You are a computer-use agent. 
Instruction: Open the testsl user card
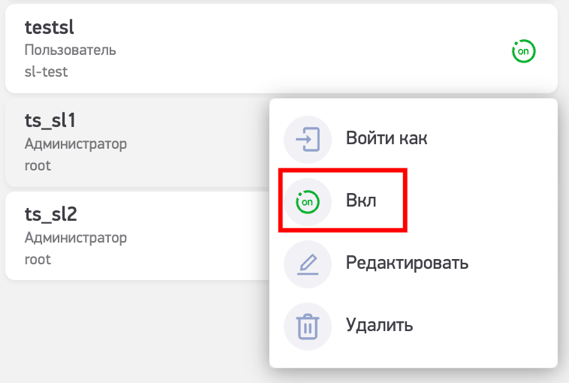pyautogui.click(x=281, y=48)
